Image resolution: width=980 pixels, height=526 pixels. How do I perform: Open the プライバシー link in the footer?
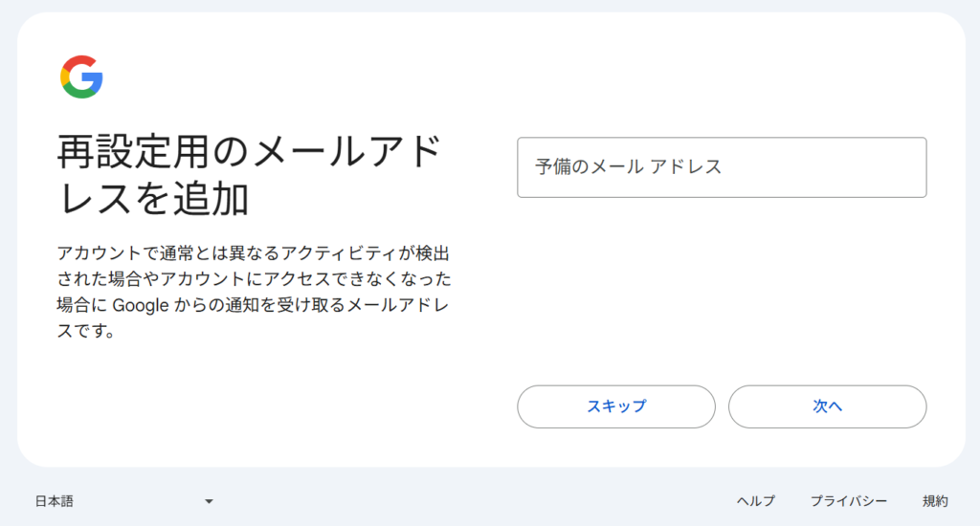coord(849,501)
